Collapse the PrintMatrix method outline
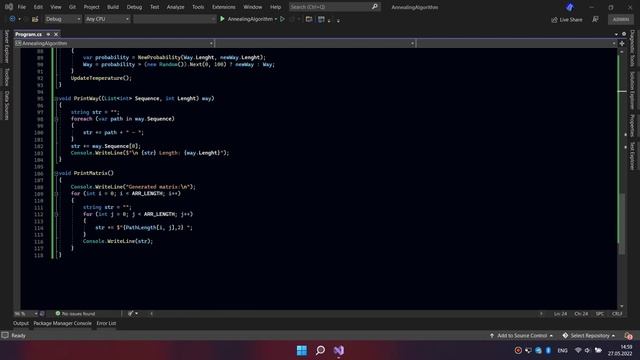640x360 pixels. [x=56, y=173]
